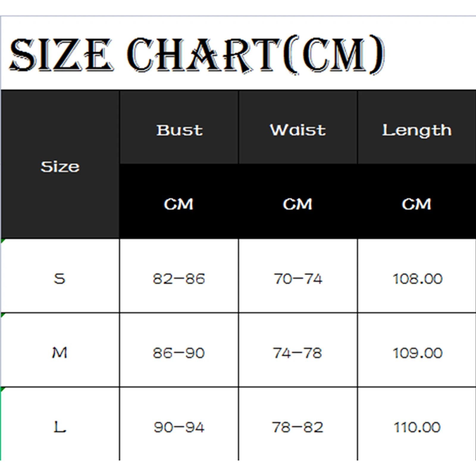Click the SIZE CHART(CM) title
Screen dimensions: 476x476
(x=197, y=54)
